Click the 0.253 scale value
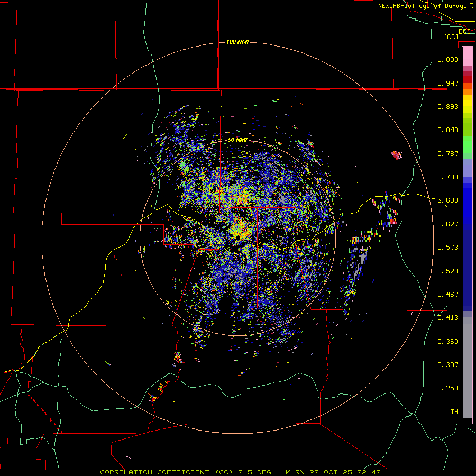Viewport: 476px width, 476px height. click(448, 388)
